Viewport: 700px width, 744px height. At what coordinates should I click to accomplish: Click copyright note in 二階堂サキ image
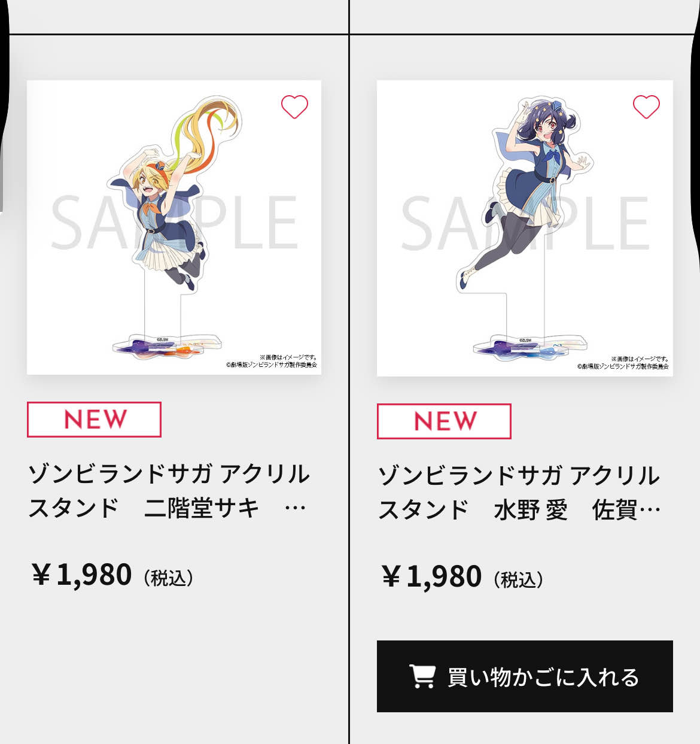pos(272,361)
